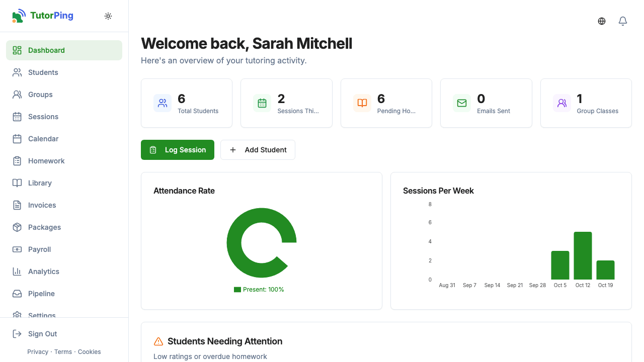Click the Library book icon

(x=17, y=183)
